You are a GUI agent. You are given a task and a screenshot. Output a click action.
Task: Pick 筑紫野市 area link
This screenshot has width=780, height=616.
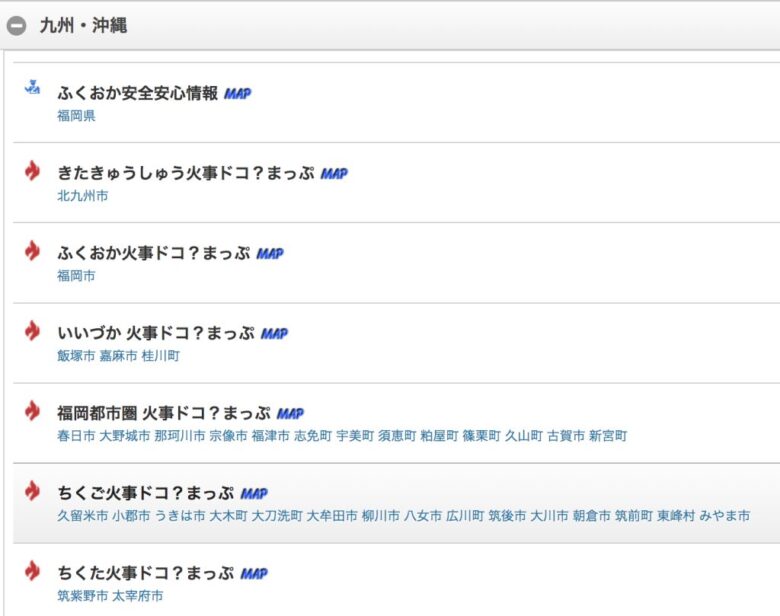point(83,596)
